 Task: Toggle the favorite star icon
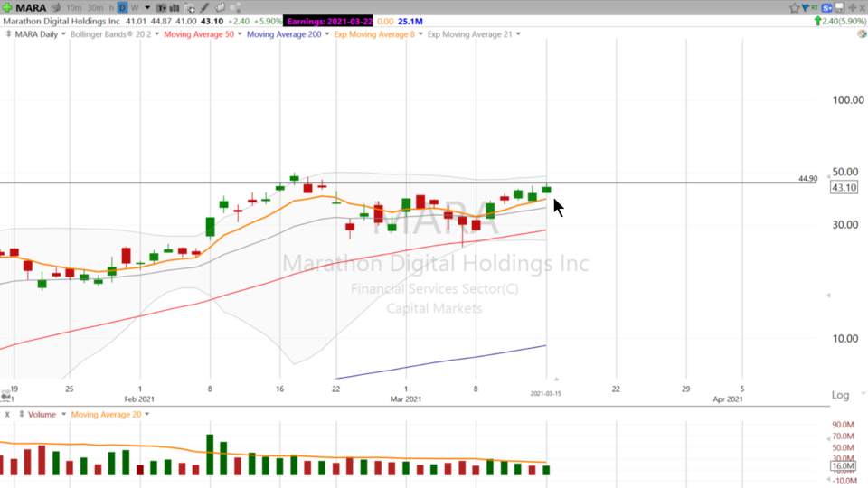pyautogui.click(x=795, y=8)
